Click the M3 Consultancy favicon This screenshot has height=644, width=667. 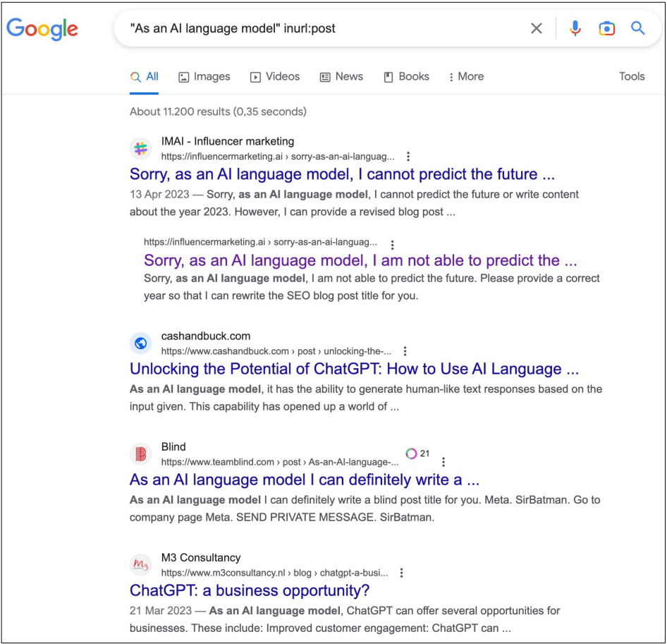pyautogui.click(x=141, y=565)
